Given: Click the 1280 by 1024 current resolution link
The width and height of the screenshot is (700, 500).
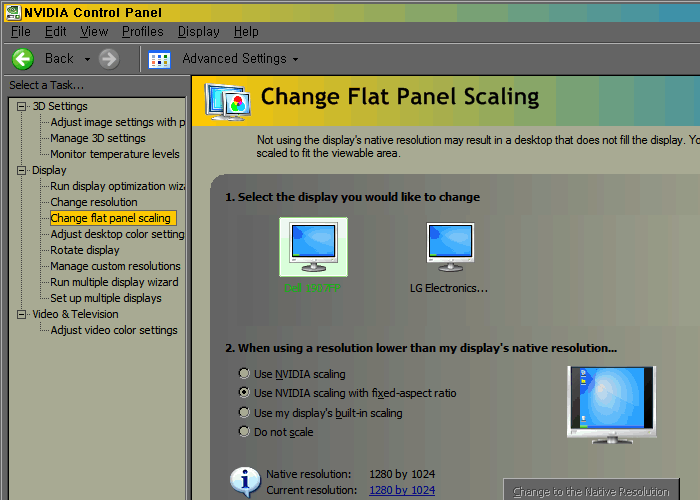Looking at the screenshot, I should coord(402,490).
